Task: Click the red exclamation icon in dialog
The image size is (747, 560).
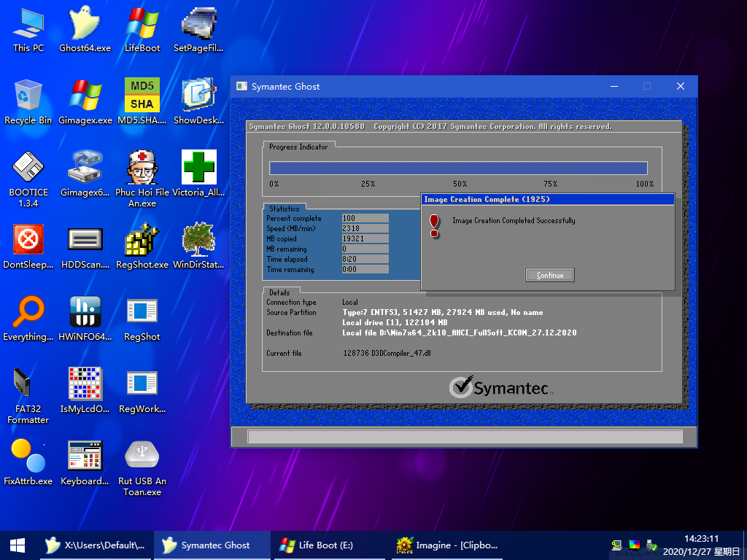Action: tap(434, 226)
